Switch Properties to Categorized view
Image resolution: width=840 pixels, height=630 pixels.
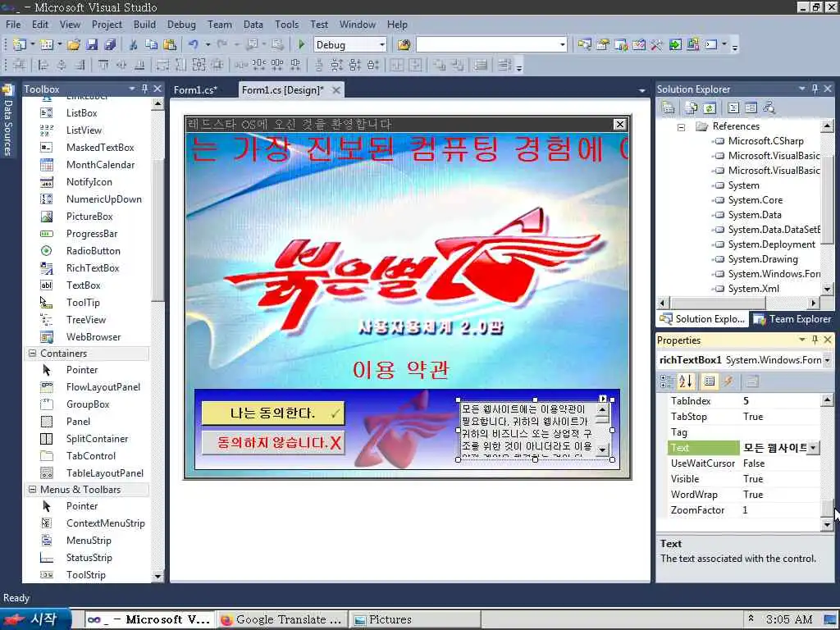(x=667, y=381)
